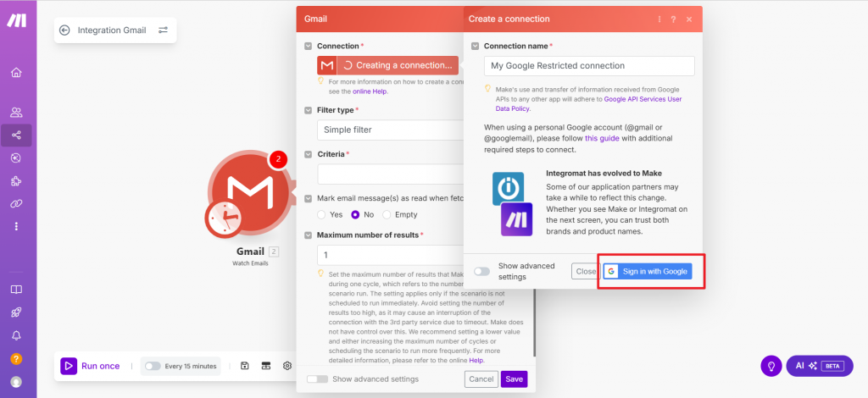Collapse the Maximum number of results toggle

308,235
